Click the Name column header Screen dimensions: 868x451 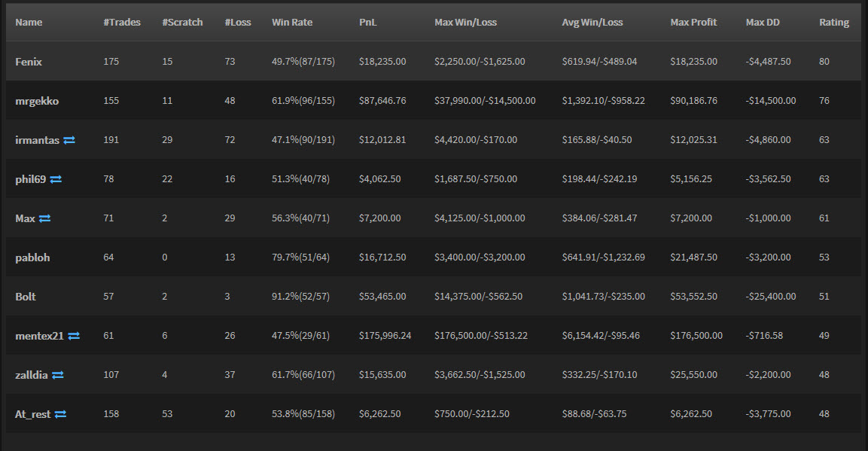[x=29, y=22]
